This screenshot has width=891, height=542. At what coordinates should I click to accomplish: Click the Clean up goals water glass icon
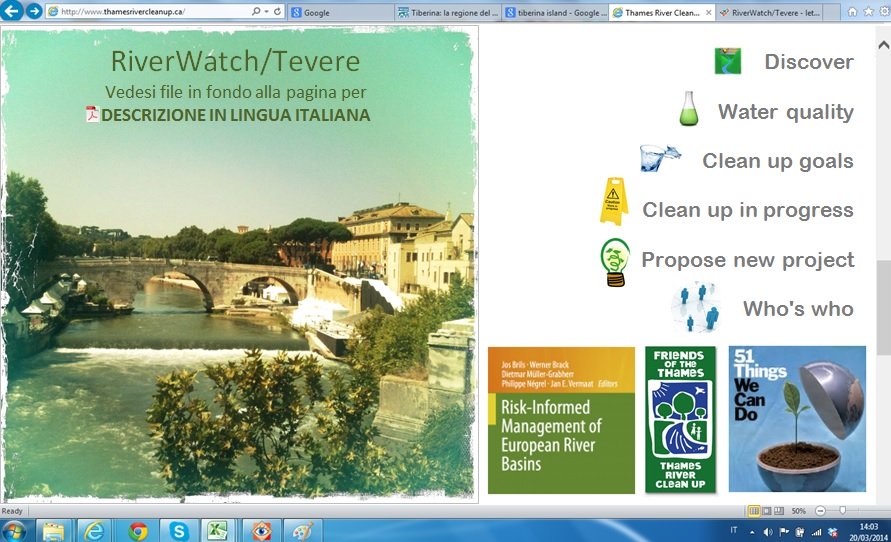pos(660,159)
